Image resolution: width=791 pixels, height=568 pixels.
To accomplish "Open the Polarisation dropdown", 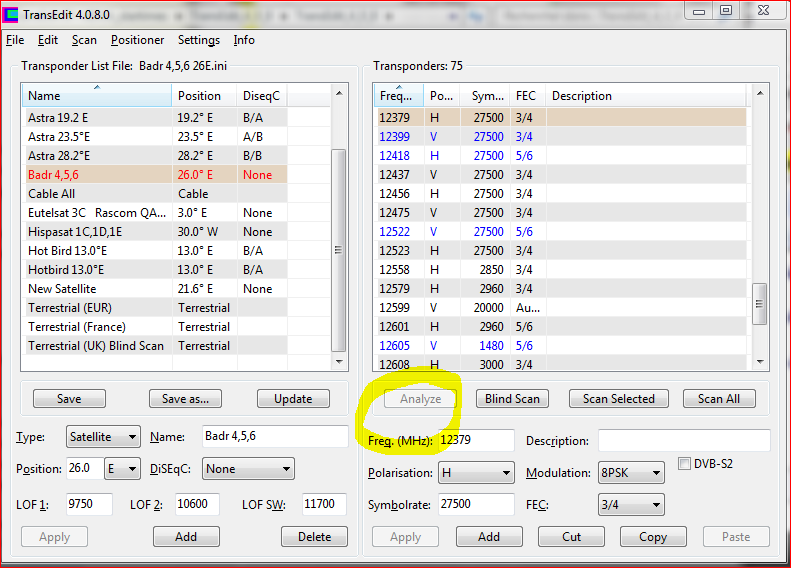I will pyautogui.click(x=476, y=473).
